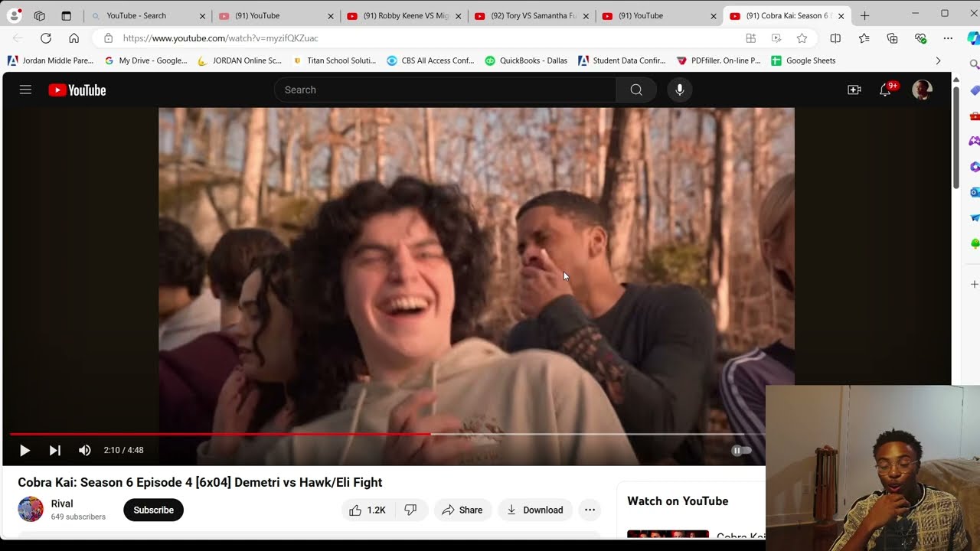Image resolution: width=980 pixels, height=551 pixels.
Task: Open the Jordan Middle Pare... bookmark
Action: [51, 60]
